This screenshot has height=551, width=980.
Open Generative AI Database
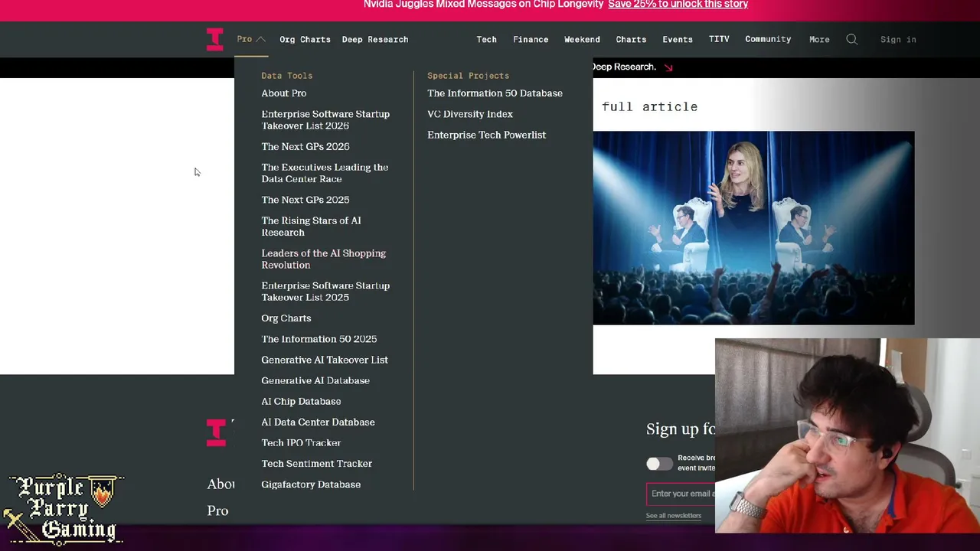tap(315, 380)
